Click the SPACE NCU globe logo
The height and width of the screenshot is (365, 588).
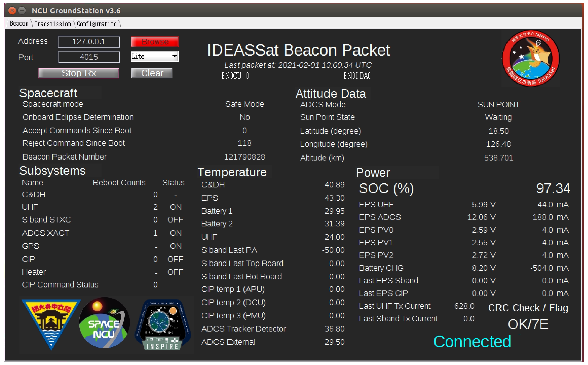pyautogui.click(x=104, y=323)
